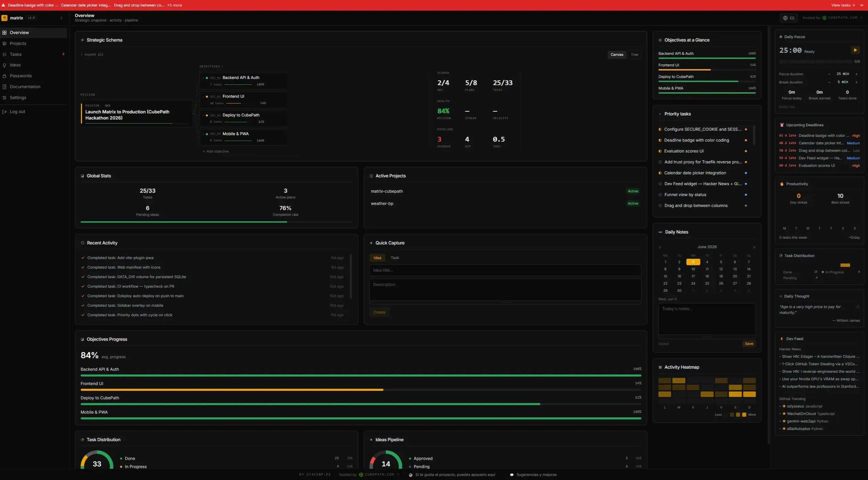
Task: Toggle status circle for Funnel view by status
Action: pyautogui.click(x=660, y=195)
